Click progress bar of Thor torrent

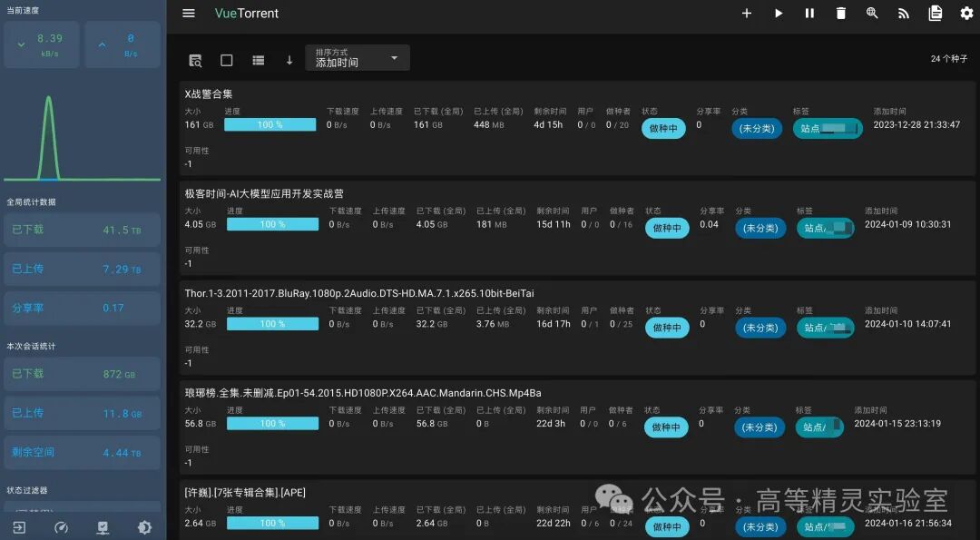(272, 324)
